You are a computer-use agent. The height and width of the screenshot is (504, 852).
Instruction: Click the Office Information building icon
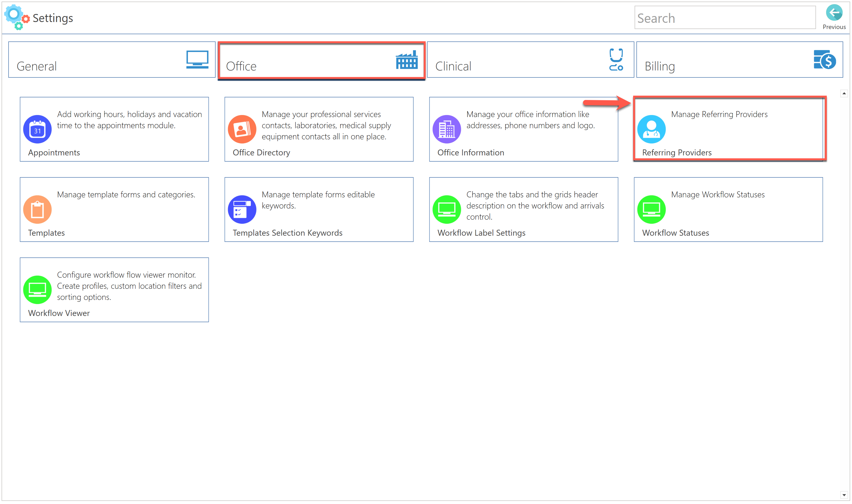(446, 129)
